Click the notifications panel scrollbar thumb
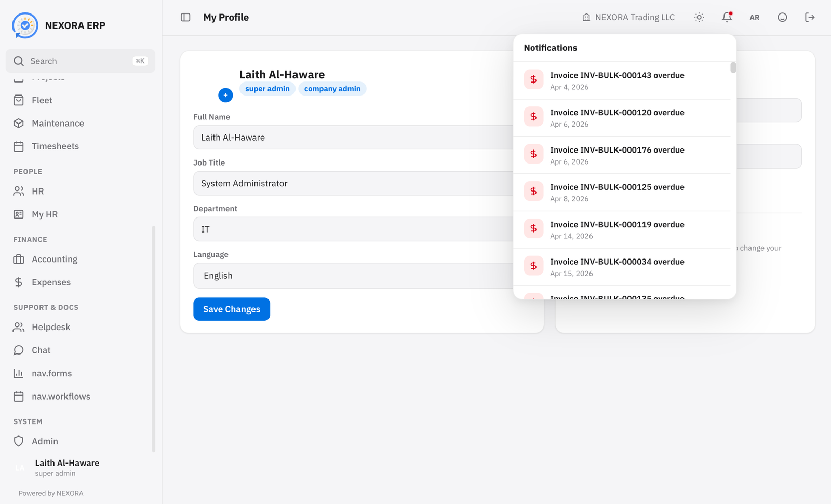 point(733,67)
